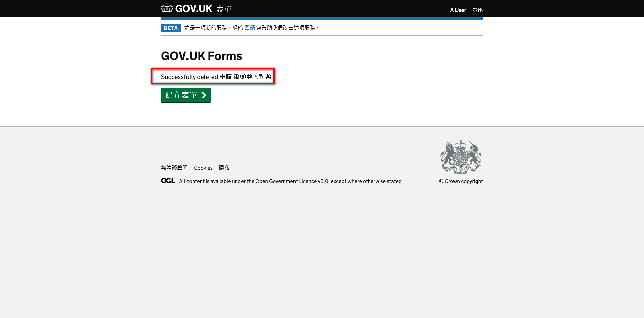
Task: Open the 無障礙聲明 accessibility statement
Action: point(174,168)
